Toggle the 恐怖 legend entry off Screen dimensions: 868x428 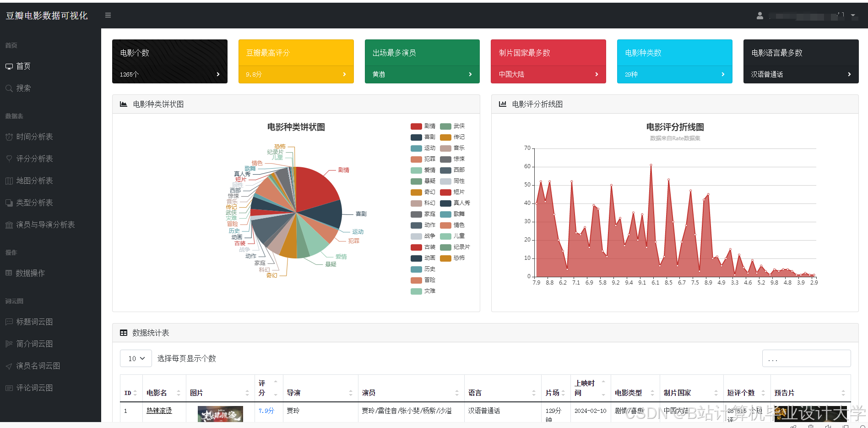[x=451, y=258]
